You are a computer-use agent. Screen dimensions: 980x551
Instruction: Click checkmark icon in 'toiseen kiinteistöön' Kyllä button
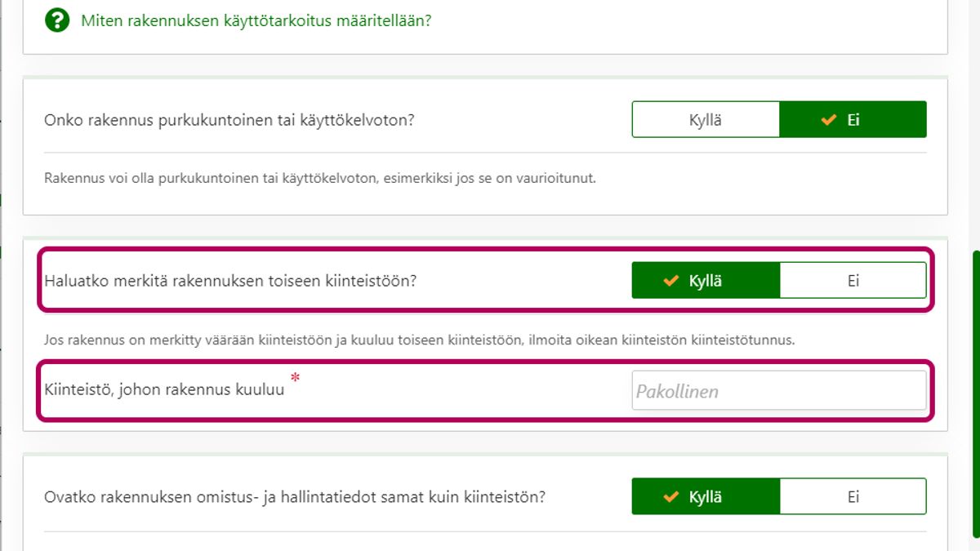click(x=671, y=281)
